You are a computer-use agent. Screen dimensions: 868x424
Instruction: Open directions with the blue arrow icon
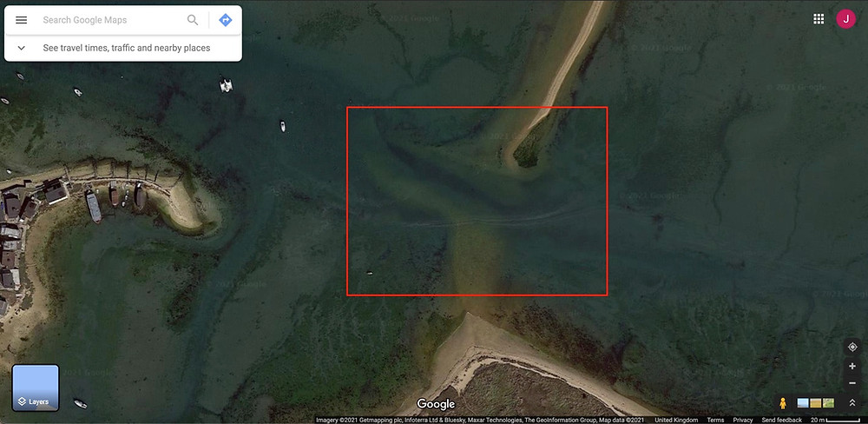pos(226,20)
